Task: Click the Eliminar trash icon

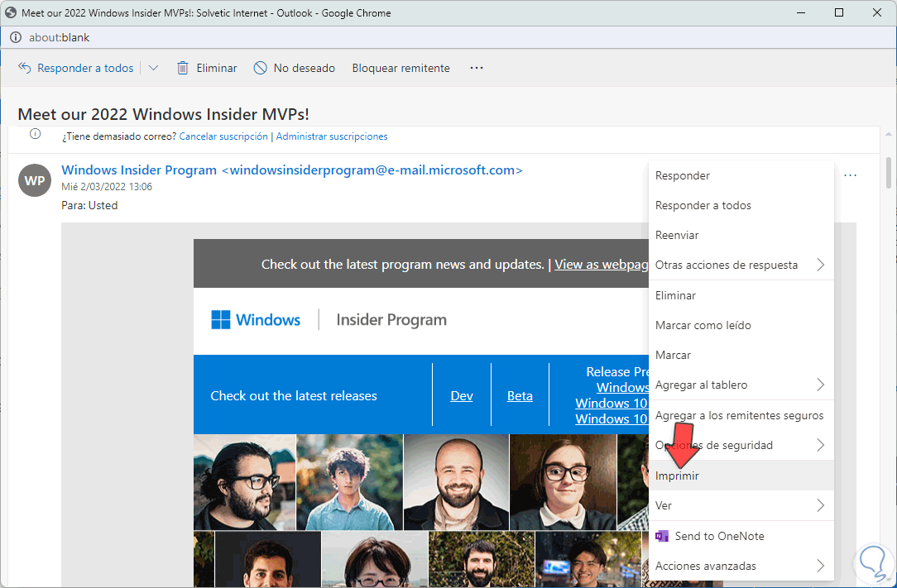Action: click(183, 68)
